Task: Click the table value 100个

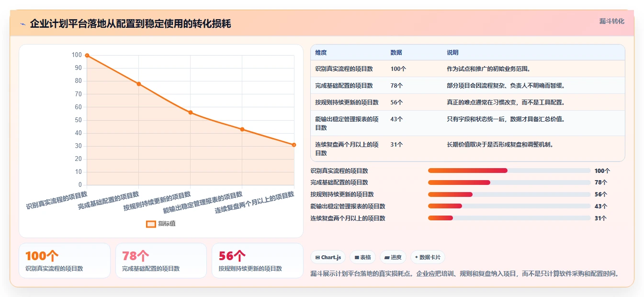Action: [398, 69]
